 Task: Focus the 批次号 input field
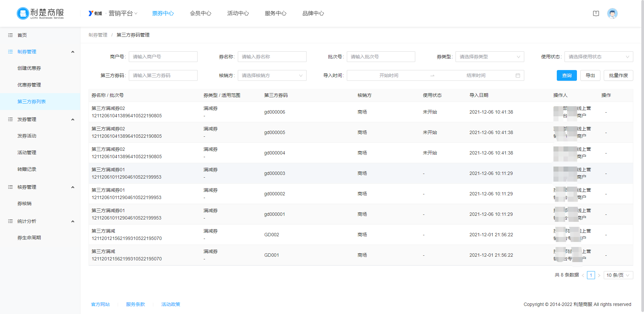(x=381, y=57)
